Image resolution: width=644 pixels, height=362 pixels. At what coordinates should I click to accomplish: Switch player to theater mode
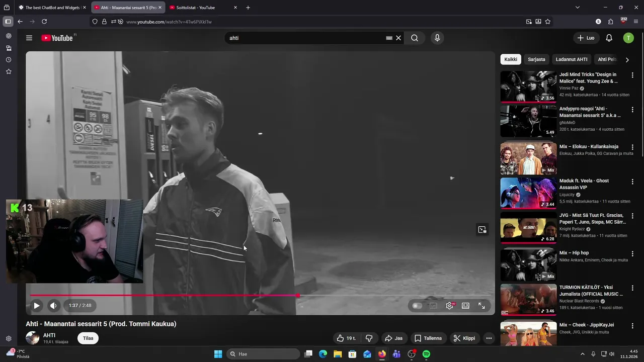pyautogui.click(x=465, y=306)
